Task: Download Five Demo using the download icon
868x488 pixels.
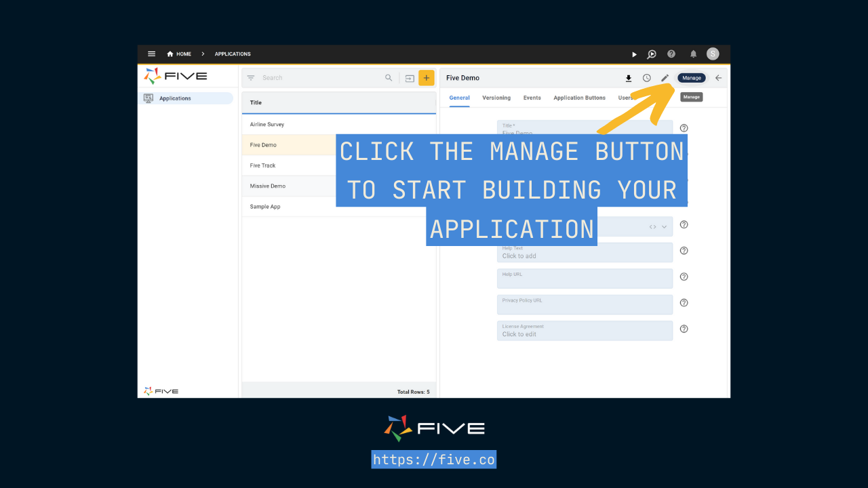Action: pyautogui.click(x=629, y=78)
